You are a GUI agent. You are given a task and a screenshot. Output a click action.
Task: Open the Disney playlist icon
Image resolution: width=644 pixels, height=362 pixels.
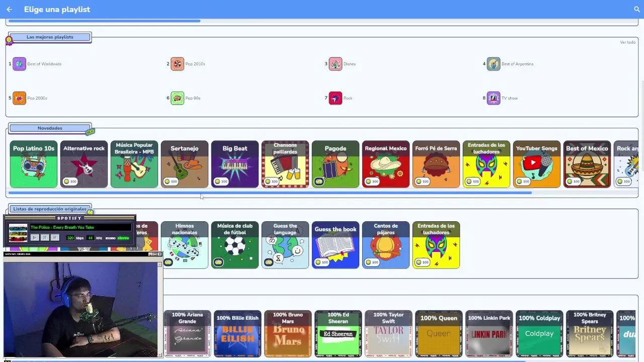[335, 64]
